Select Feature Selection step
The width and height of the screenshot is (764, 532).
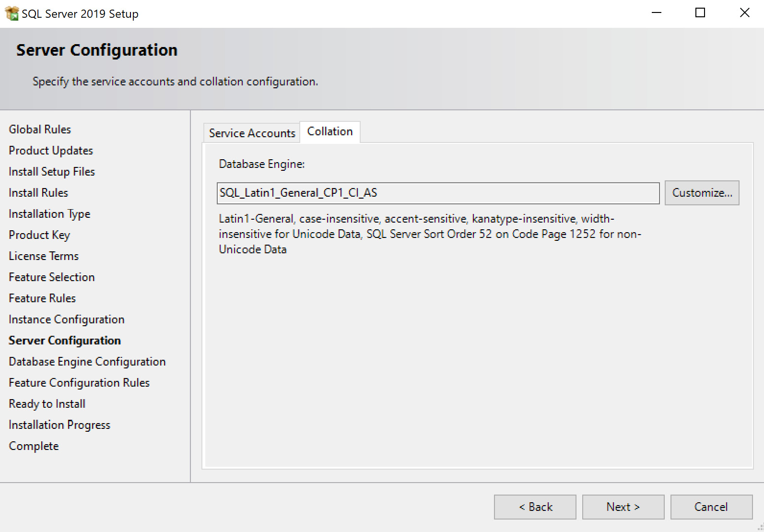(52, 277)
